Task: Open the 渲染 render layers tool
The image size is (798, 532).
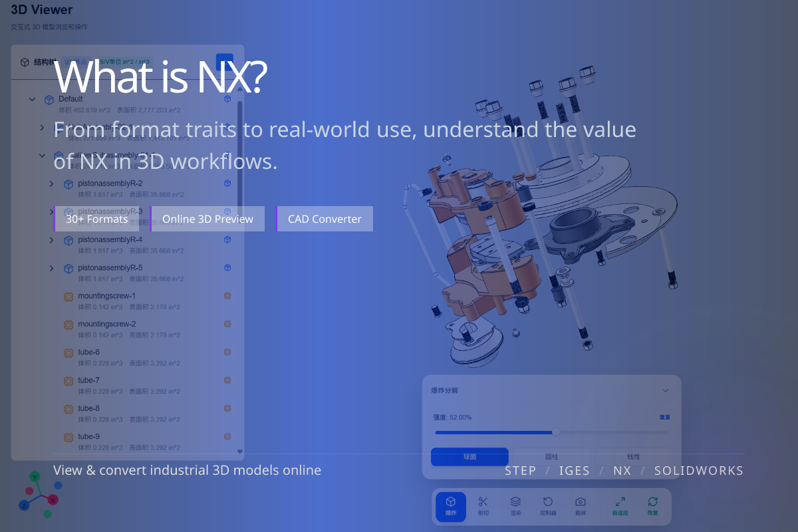Action: (x=515, y=506)
